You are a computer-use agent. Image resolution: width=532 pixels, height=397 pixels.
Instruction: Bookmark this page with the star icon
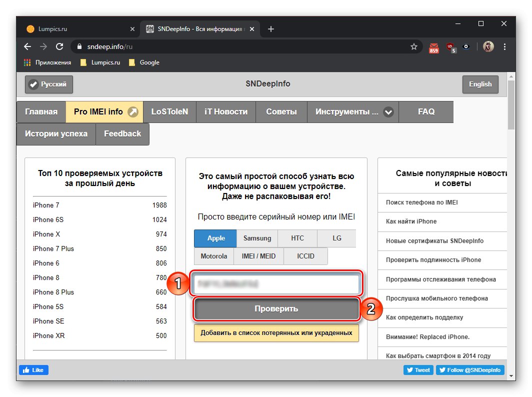point(413,46)
